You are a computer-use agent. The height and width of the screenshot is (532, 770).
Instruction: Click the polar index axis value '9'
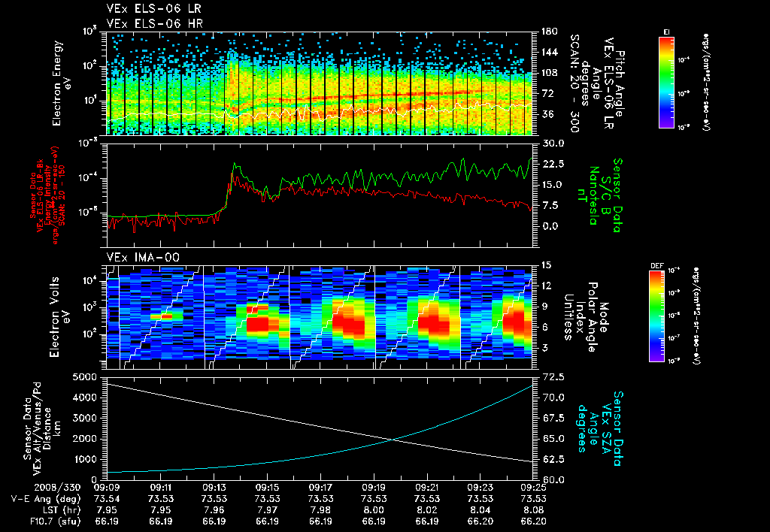pyautogui.click(x=545, y=307)
